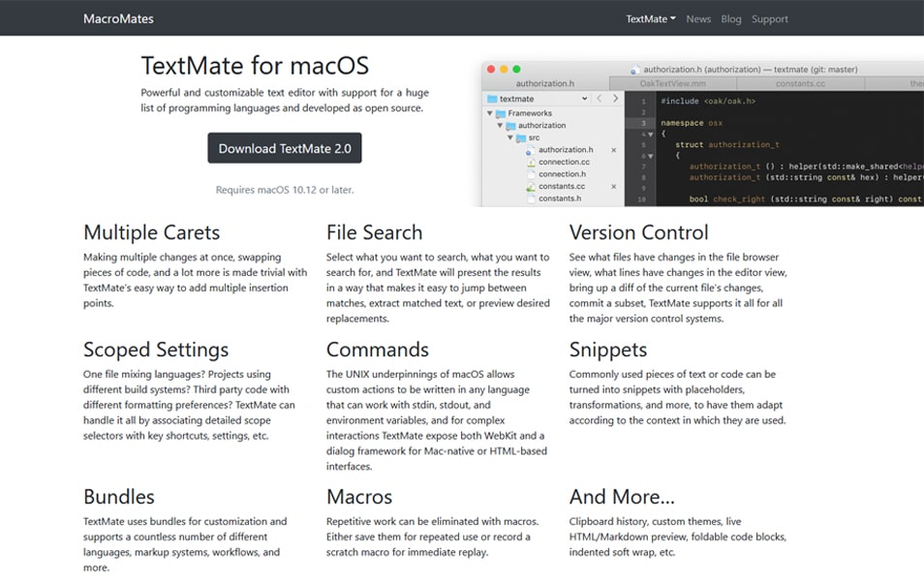Select the constants.cc editor tab

tap(800, 83)
